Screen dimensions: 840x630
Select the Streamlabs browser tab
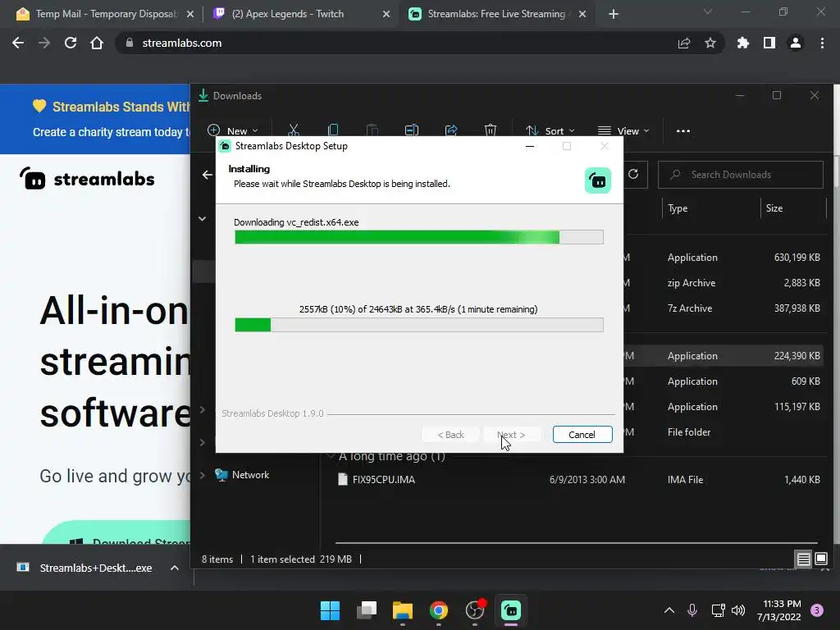496,14
